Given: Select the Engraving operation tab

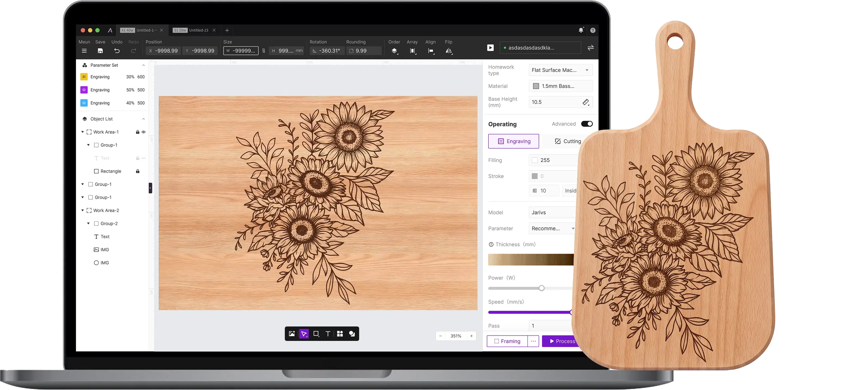Looking at the screenshot, I should (x=513, y=141).
